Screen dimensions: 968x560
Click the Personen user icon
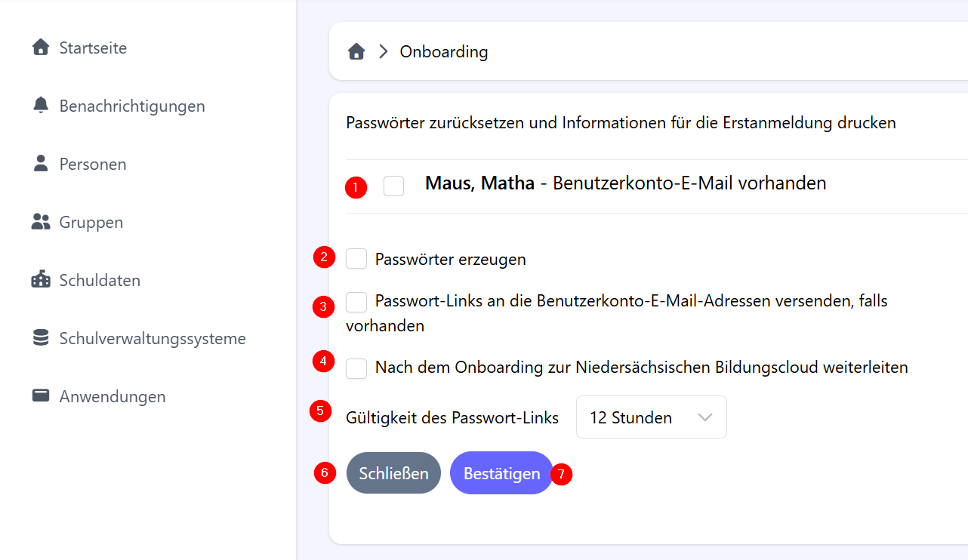[x=41, y=164]
